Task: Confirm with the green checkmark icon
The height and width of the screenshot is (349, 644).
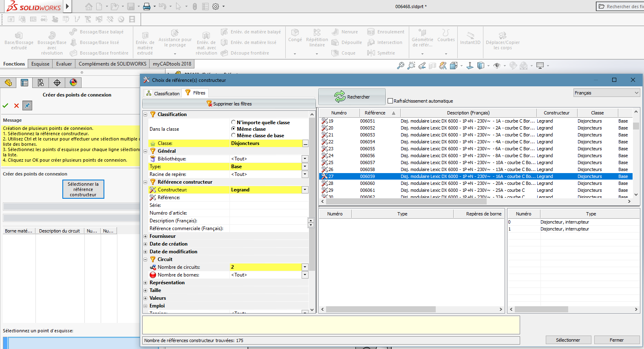Action: (5, 105)
